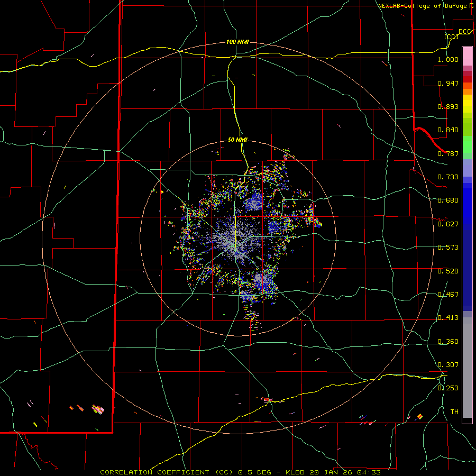Image resolution: width=476 pixels, height=476 pixels.
Task: Select the 0.520 scale value
Action: pos(448,271)
